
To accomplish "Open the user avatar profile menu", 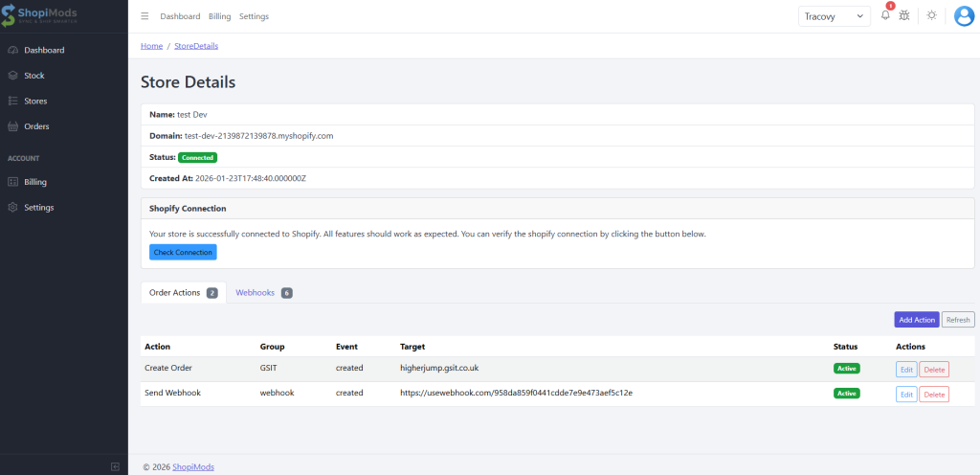I will [963, 16].
